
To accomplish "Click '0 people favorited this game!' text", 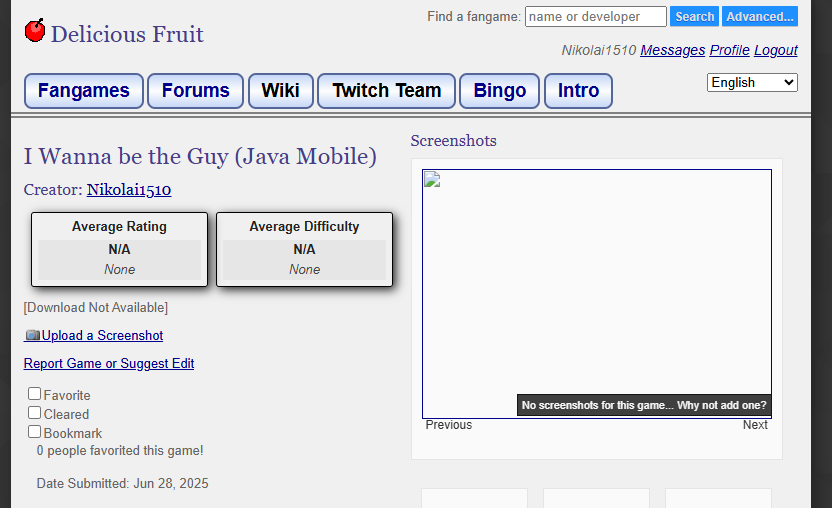I will click(x=120, y=451).
